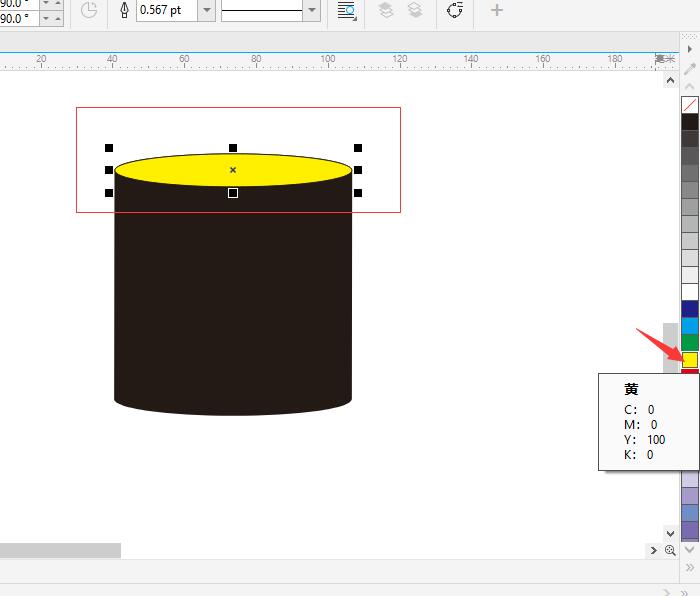700x596 pixels.
Task: Select the no-fill swatch in palette
Action: click(x=689, y=104)
